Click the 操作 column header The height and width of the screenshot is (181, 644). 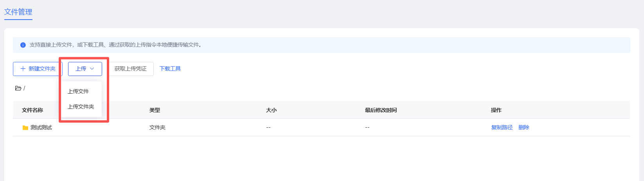[x=496, y=110]
